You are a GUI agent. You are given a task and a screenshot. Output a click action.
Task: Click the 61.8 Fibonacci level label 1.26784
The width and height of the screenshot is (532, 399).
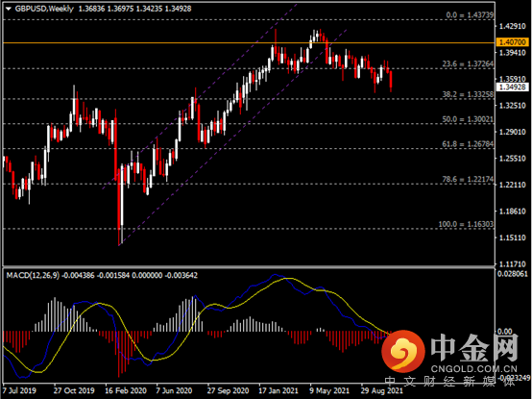[468, 144]
